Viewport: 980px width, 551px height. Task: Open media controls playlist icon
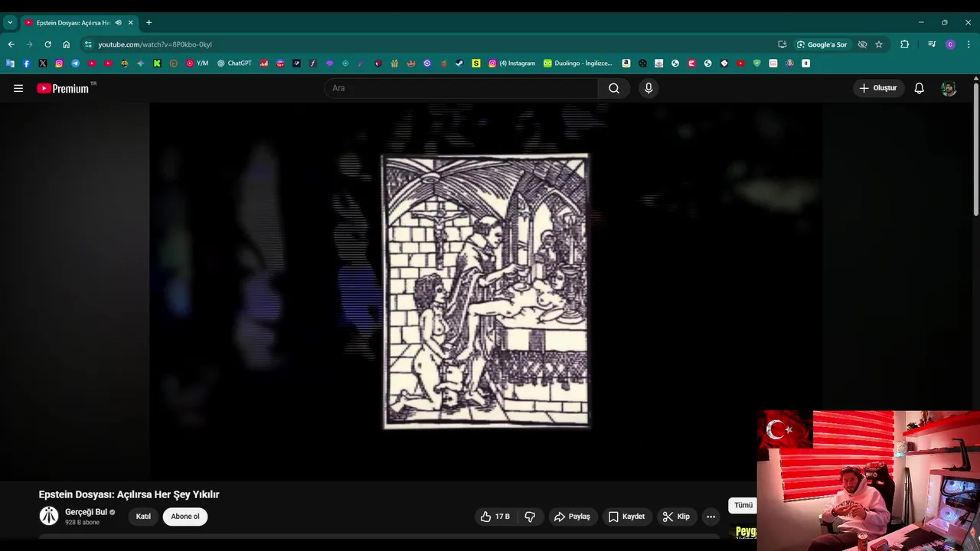932,44
